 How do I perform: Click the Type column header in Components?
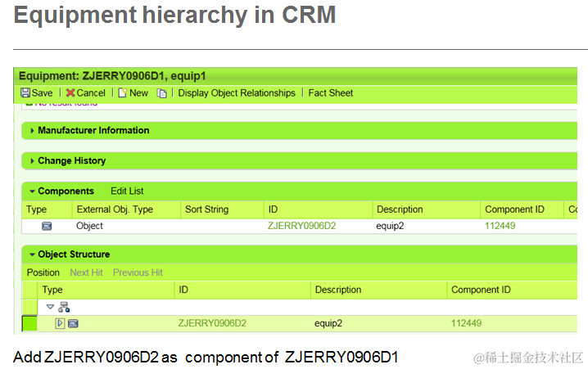(47, 209)
